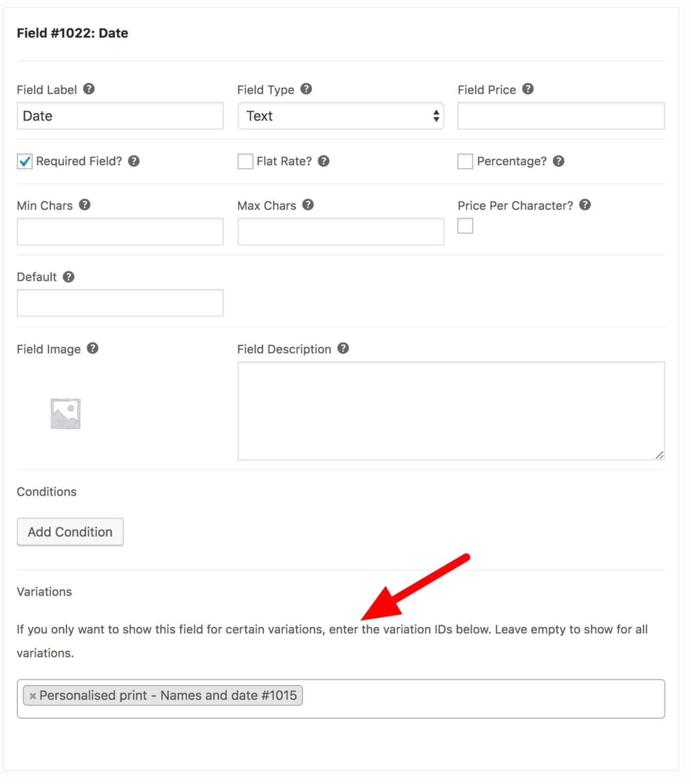Screen dimensions: 691x784
Task: Tick the Percentage checkbox
Action: coord(465,161)
